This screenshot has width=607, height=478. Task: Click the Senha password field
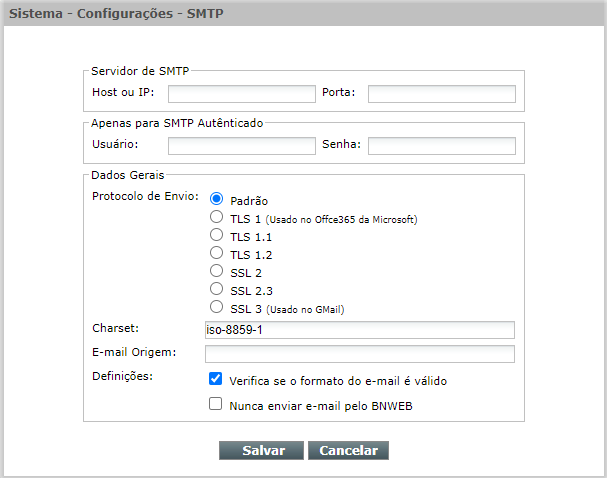441,146
